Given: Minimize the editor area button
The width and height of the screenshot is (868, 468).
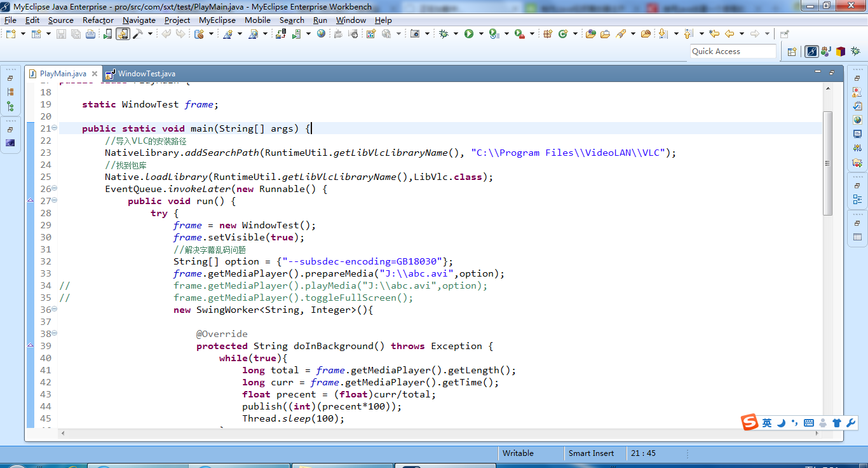Looking at the screenshot, I should (x=818, y=72).
